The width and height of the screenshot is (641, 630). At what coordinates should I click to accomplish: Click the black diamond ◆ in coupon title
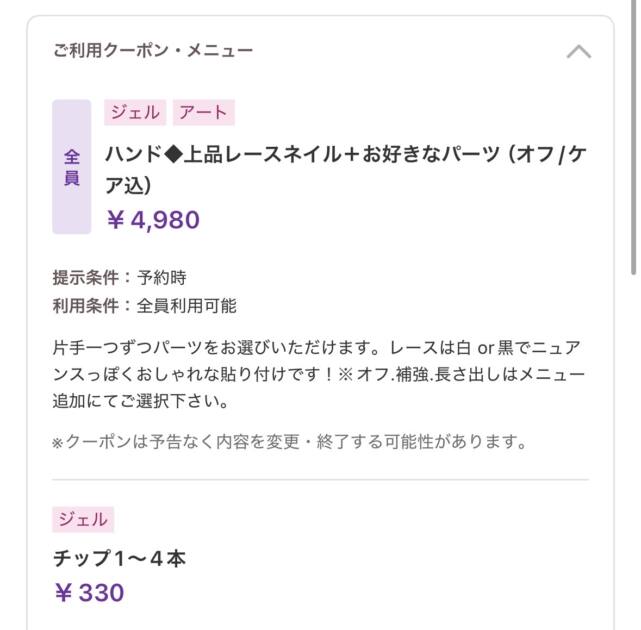(x=173, y=155)
